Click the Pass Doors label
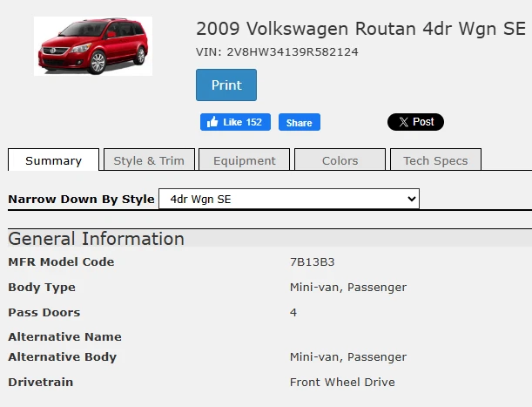532x407 pixels. pyautogui.click(x=44, y=312)
